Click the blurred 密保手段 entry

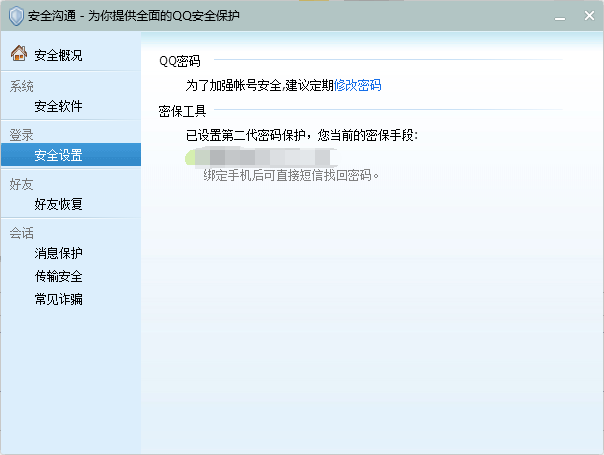coord(261,157)
